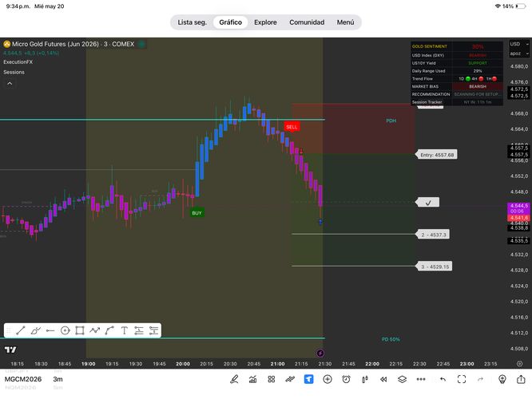Open the apoz price unit dropdown

pyautogui.click(x=519, y=53)
